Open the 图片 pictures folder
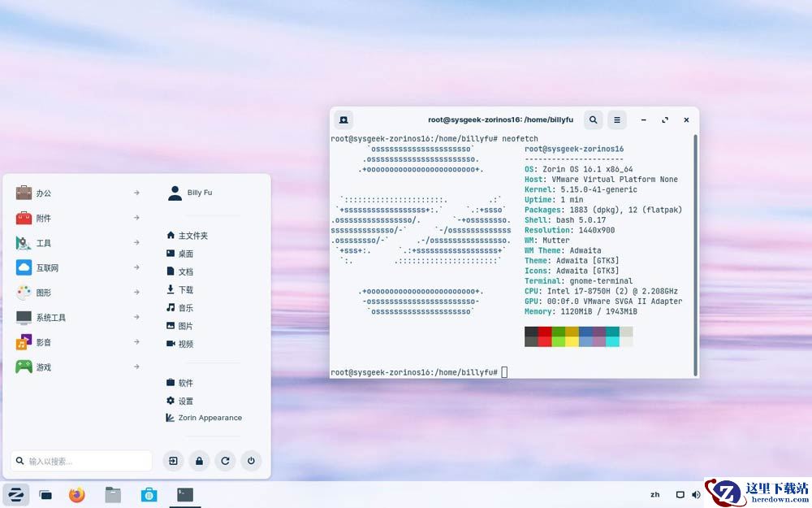Viewport: 812px width, 508px height. tap(180, 326)
